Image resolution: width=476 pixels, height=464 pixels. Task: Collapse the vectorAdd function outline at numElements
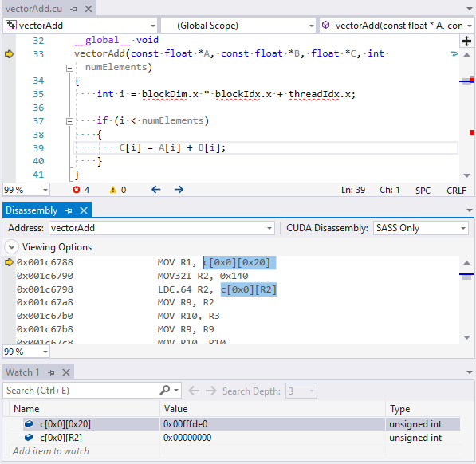[x=69, y=68]
